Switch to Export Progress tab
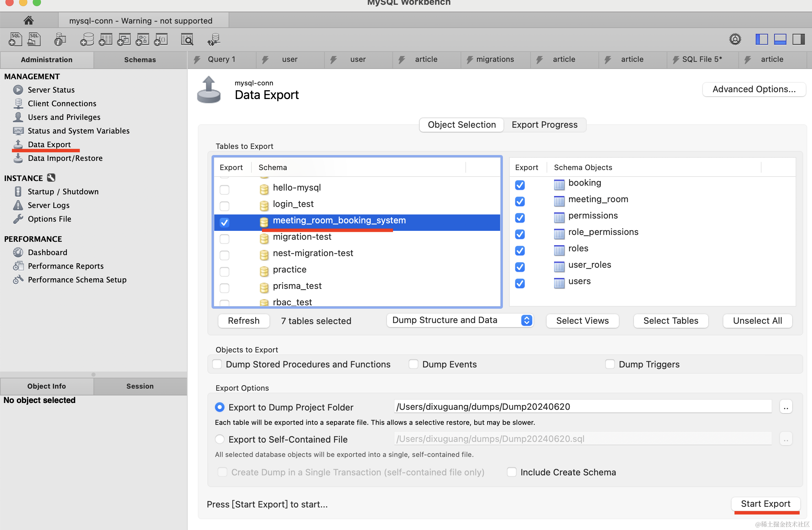Screen dimensions: 812x530 545,125
